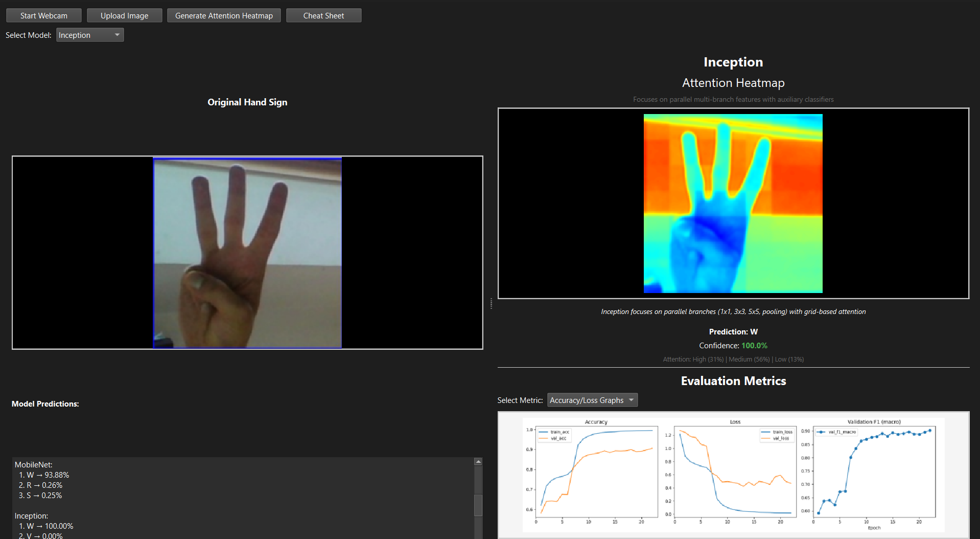Click the MobileNet heading in predictions list
The image size is (980, 539).
coord(34,465)
